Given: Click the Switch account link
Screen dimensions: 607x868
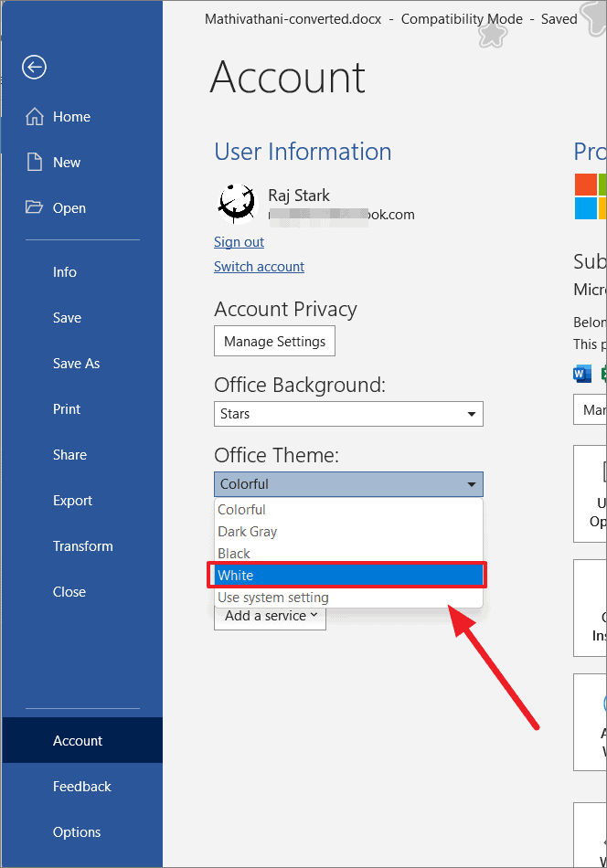Looking at the screenshot, I should pyautogui.click(x=260, y=266).
